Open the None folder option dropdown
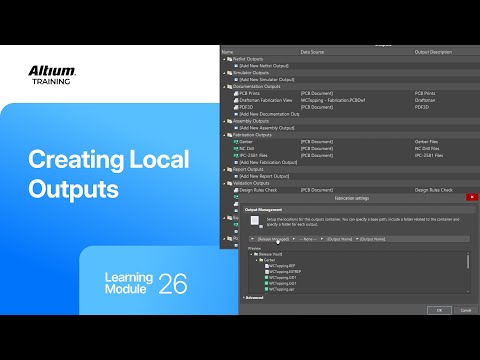The image size is (480, 360). pyautogui.click(x=308, y=239)
